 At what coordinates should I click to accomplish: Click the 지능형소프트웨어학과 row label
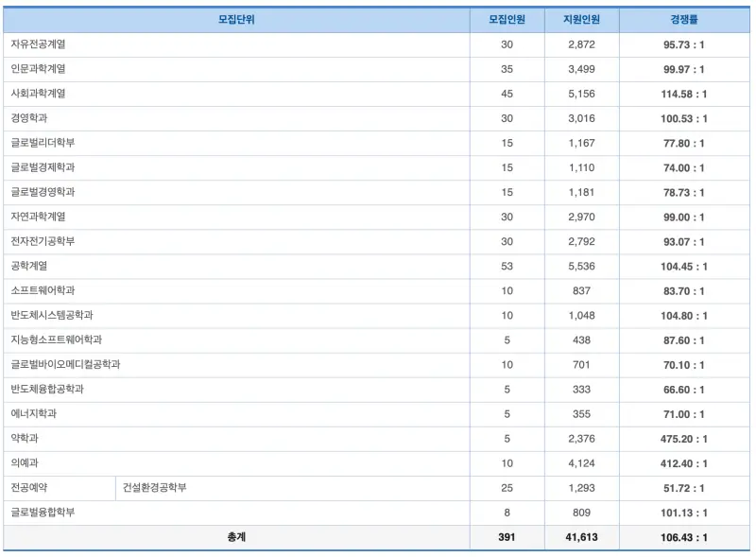(57, 339)
